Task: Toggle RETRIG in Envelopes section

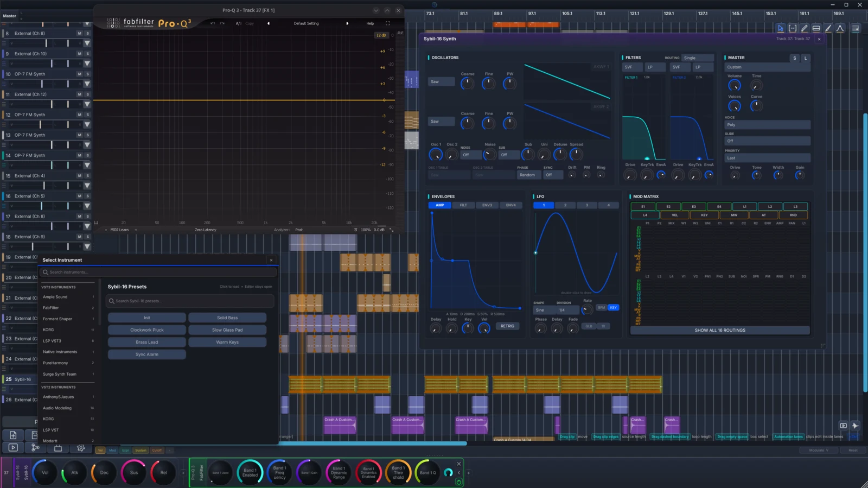Action: [507, 326]
